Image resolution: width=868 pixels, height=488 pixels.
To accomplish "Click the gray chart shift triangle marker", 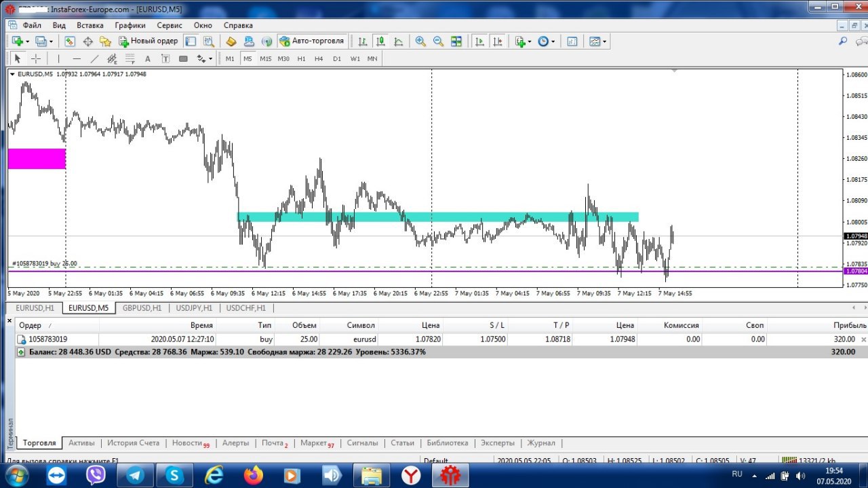I will 674,71.
